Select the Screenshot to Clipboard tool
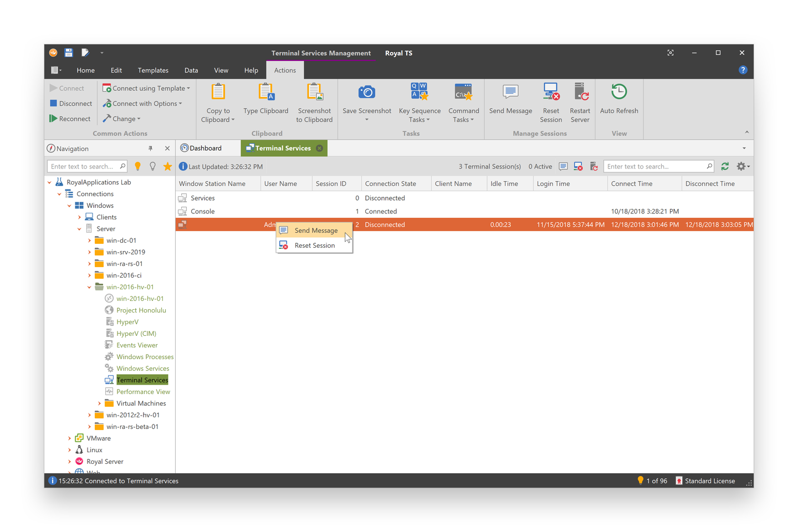798x532 pixels. click(x=314, y=103)
